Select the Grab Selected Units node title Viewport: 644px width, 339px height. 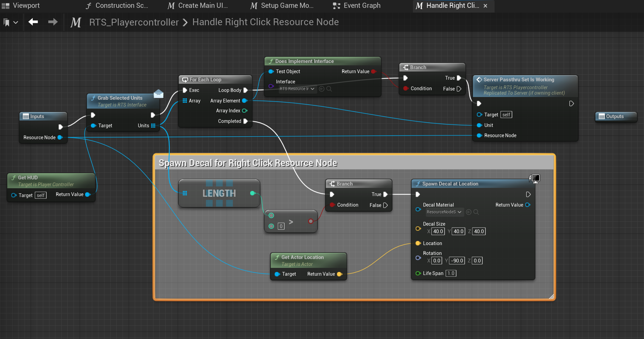[120, 98]
